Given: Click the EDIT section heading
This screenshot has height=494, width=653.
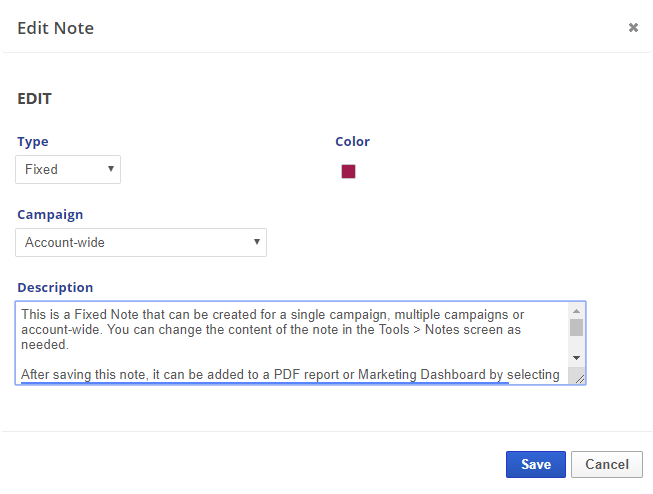Looking at the screenshot, I should click(35, 99).
